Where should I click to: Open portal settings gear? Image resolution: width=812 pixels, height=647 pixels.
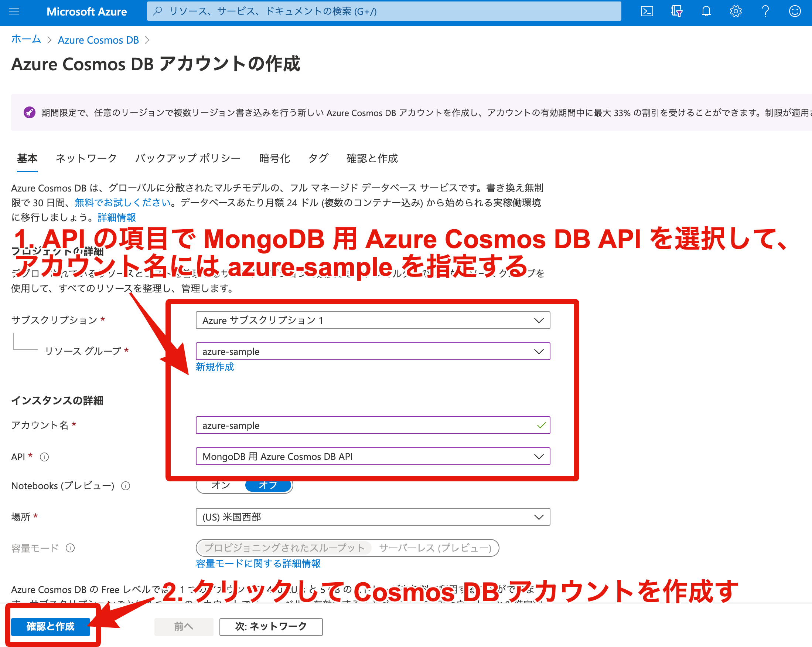coord(736,11)
